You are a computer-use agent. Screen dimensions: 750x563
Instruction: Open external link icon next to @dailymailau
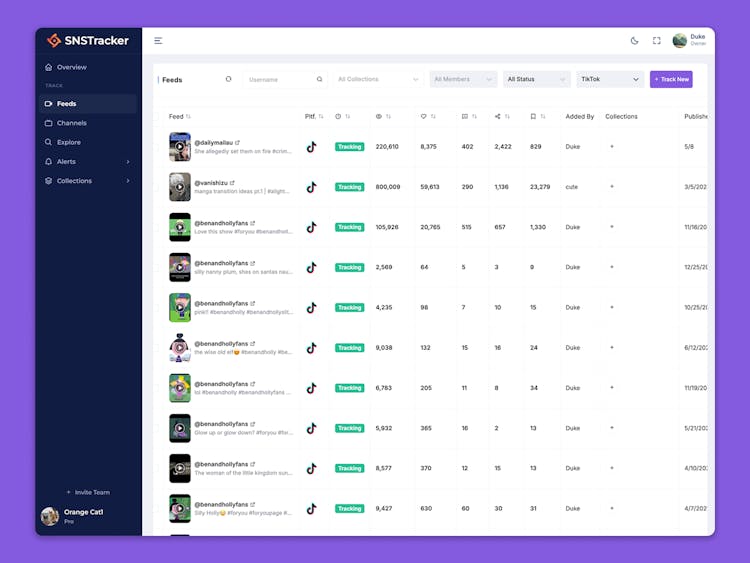click(x=237, y=142)
